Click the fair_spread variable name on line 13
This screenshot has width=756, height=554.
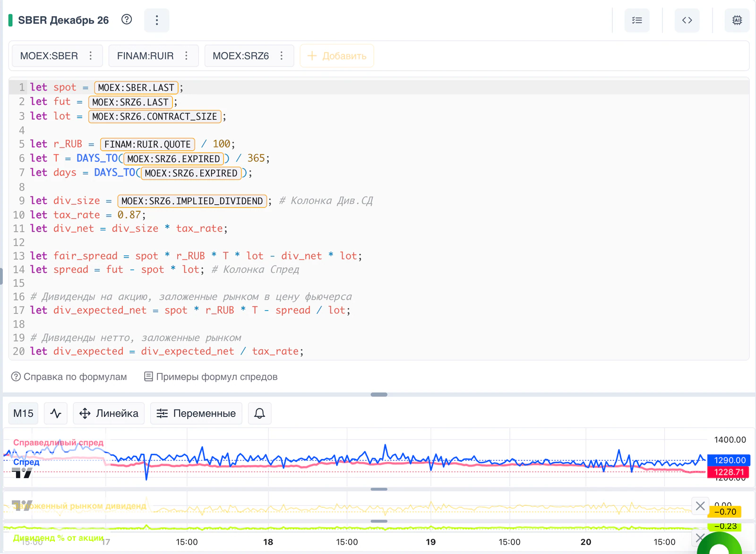pos(86,256)
